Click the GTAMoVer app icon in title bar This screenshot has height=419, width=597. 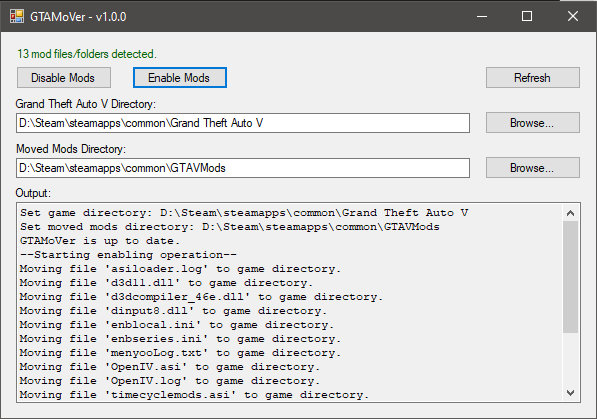tap(17, 16)
